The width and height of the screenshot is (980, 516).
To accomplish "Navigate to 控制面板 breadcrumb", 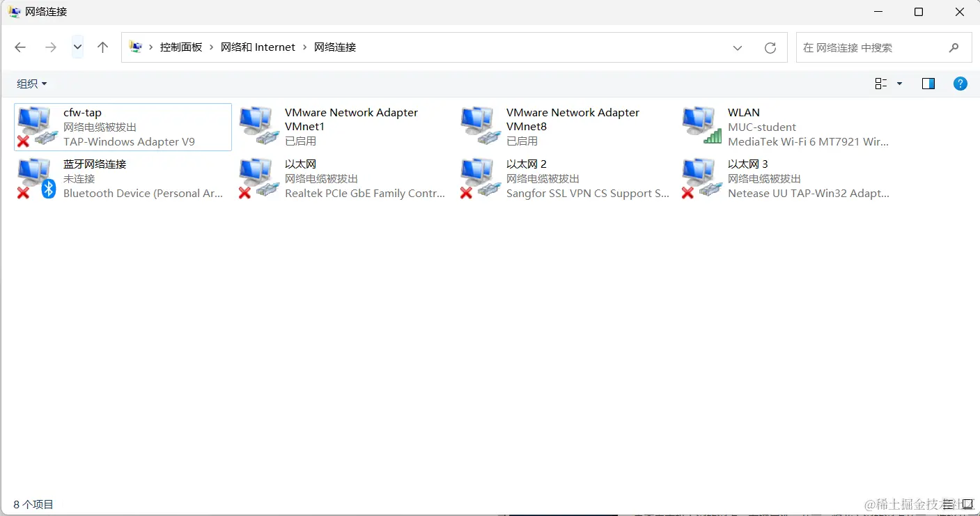I will pos(181,47).
